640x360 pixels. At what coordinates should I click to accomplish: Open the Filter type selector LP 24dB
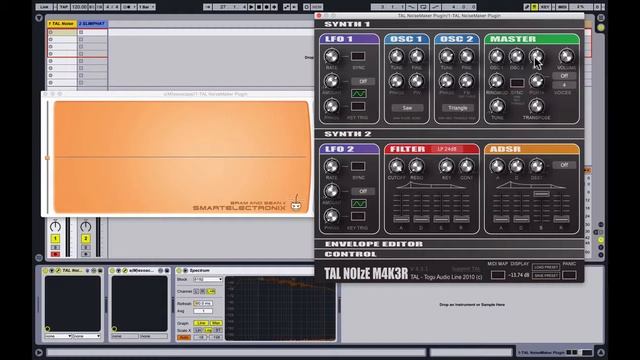click(x=447, y=149)
